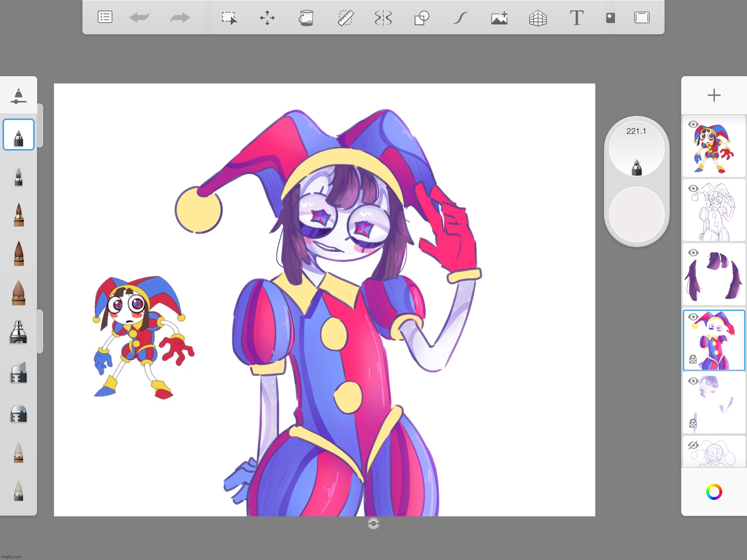Open the brush properties slider icon

(x=19, y=96)
